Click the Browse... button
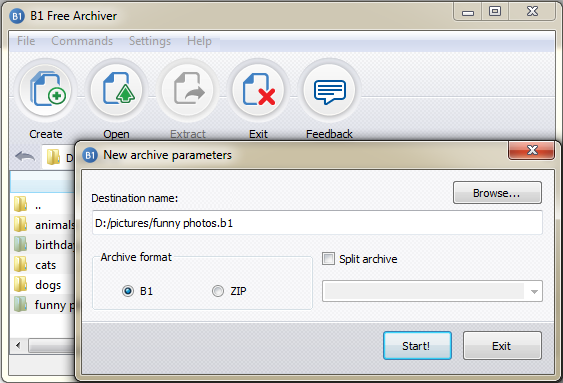 point(497,193)
